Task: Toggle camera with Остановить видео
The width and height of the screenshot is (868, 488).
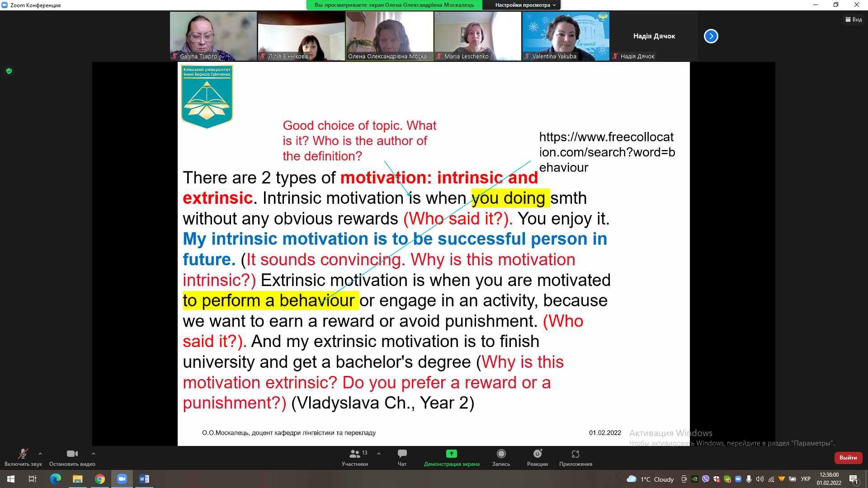Action: (72, 454)
